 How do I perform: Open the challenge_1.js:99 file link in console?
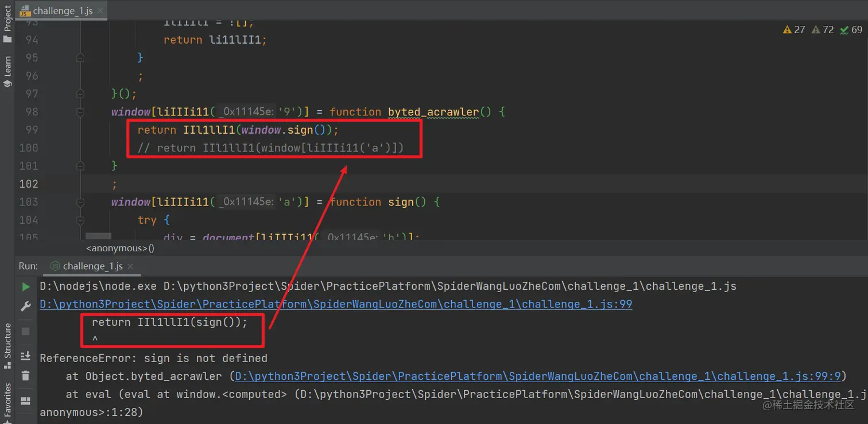[336, 304]
